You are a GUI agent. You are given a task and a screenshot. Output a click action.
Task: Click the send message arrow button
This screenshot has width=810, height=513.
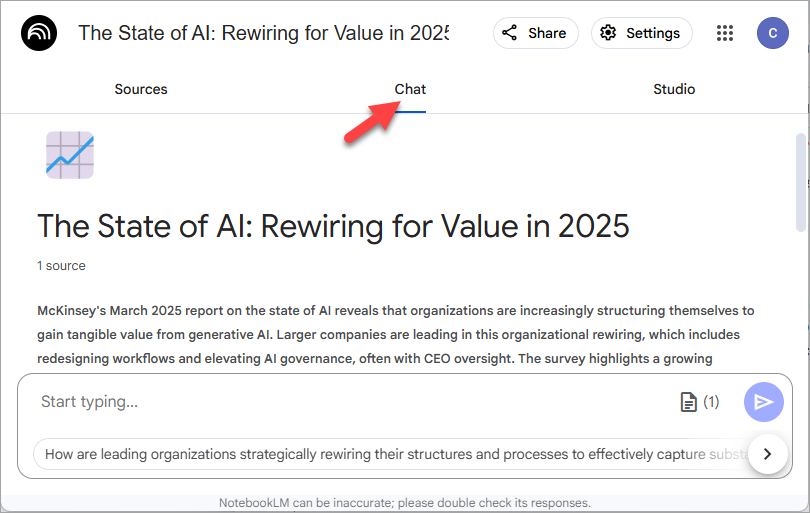[x=764, y=402]
